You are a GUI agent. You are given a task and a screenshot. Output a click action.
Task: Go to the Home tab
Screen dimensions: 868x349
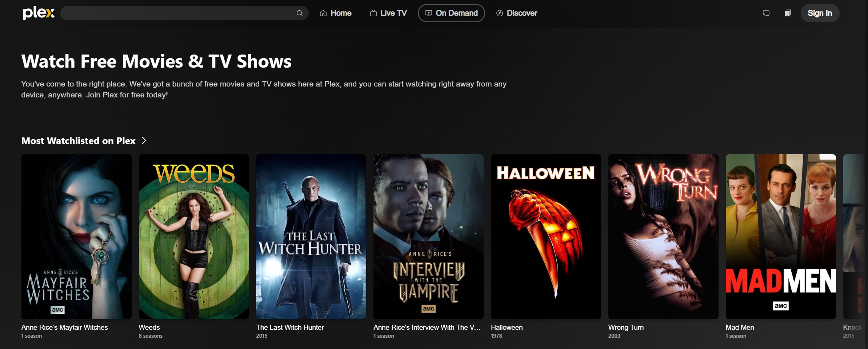coord(335,13)
